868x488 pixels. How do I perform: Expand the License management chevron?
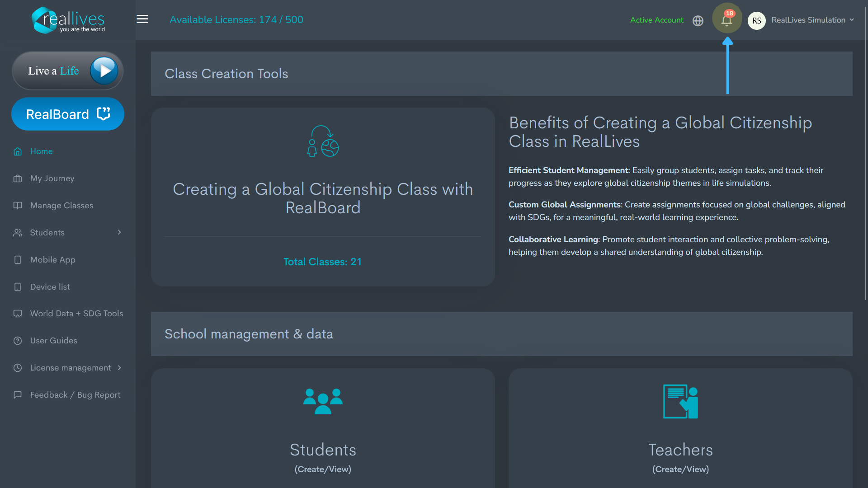click(x=119, y=368)
